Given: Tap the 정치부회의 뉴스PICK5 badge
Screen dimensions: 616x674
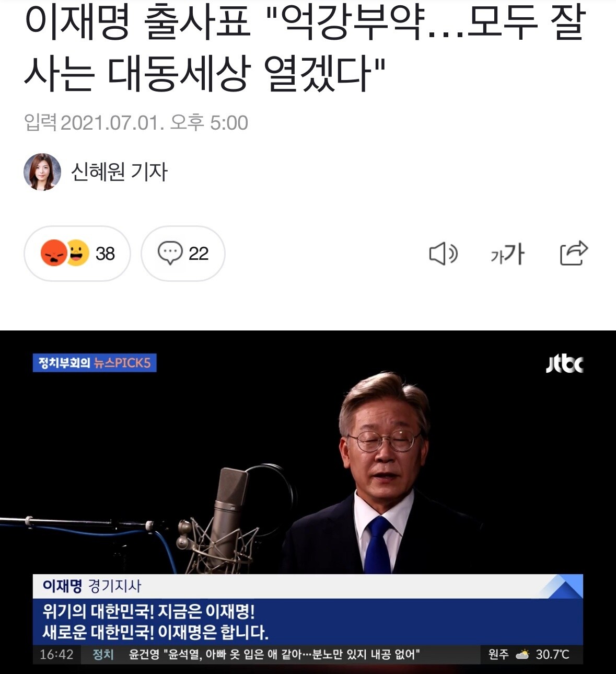Looking at the screenshot, I should coord(95,363).
